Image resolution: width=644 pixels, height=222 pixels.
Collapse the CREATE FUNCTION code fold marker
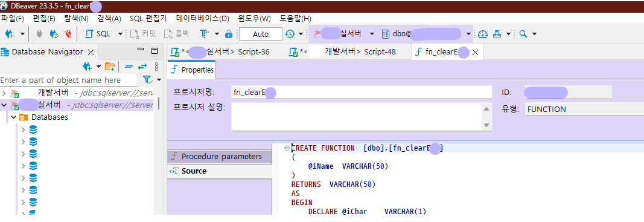pyautogui.click(x=287, y=148)
